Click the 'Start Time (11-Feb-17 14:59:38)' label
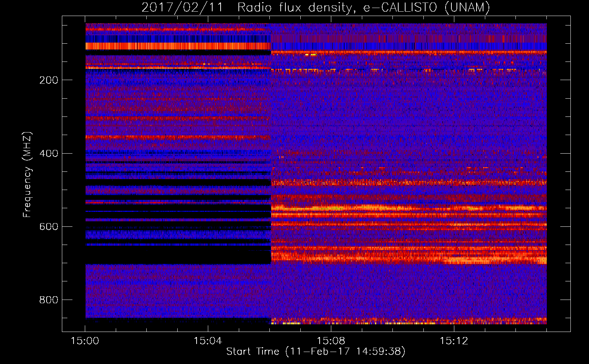Screen dimensions: 589x364 pyautogui.click(x=316, y=352)
